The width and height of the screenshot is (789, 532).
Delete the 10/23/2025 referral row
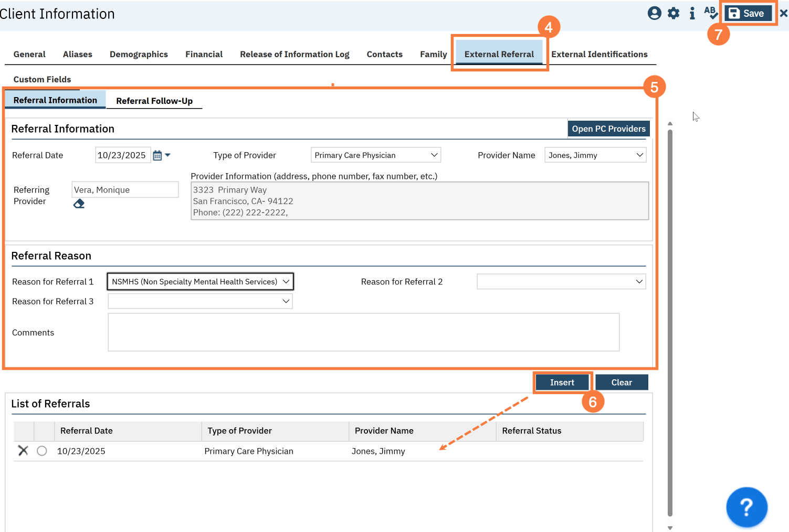click(23, 451)
